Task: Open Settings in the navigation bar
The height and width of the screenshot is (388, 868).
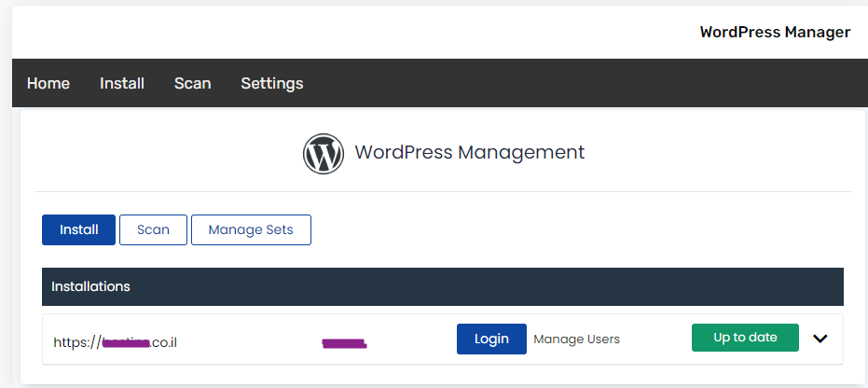Action: click(272, 83)
